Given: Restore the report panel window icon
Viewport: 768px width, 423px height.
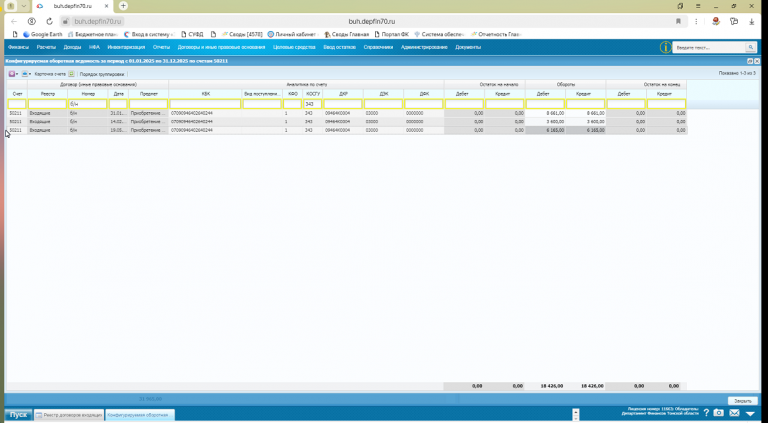Looking at the screenshot, I should pos(750,61).
